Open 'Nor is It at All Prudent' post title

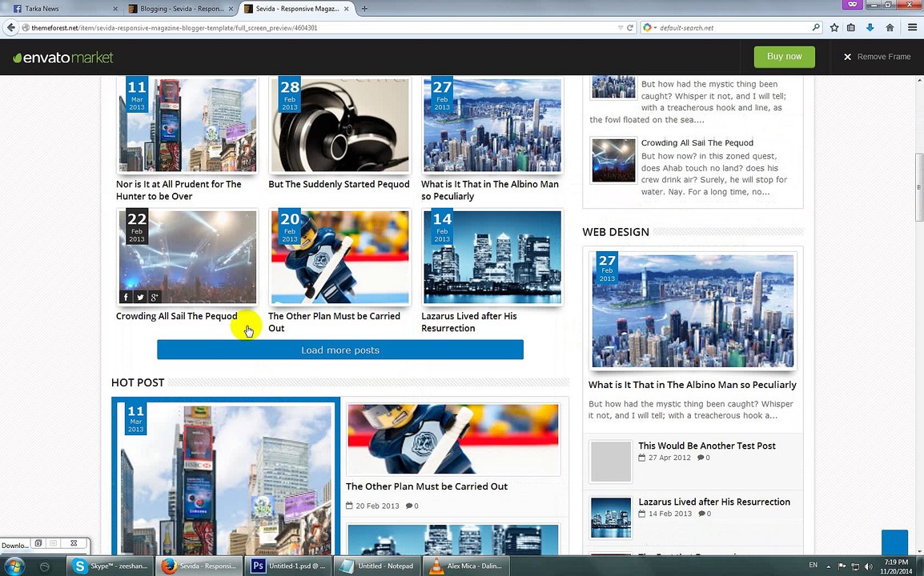pyautogui.click(x=179, y=190)
